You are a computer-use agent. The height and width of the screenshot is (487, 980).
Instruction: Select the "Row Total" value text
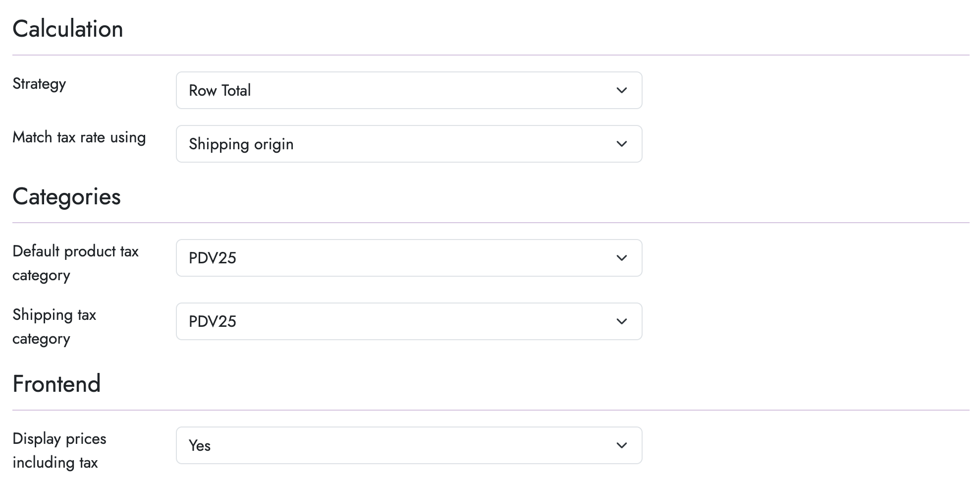coord(220,91)
